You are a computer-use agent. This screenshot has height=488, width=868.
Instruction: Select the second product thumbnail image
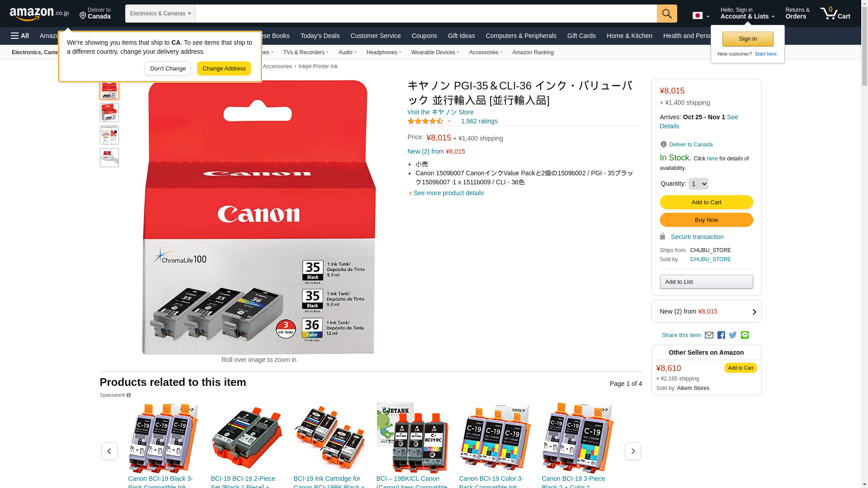[x=109, y=113]
